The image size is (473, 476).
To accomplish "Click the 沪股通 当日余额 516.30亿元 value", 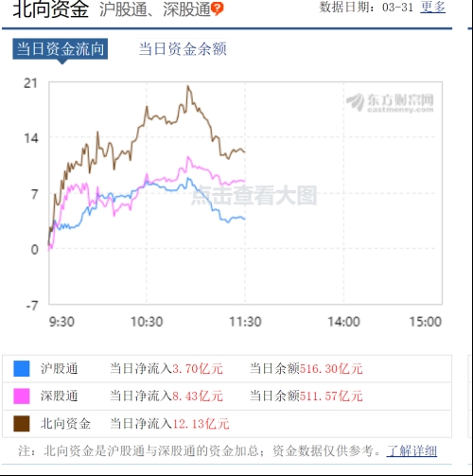I will tap(331, 368).
